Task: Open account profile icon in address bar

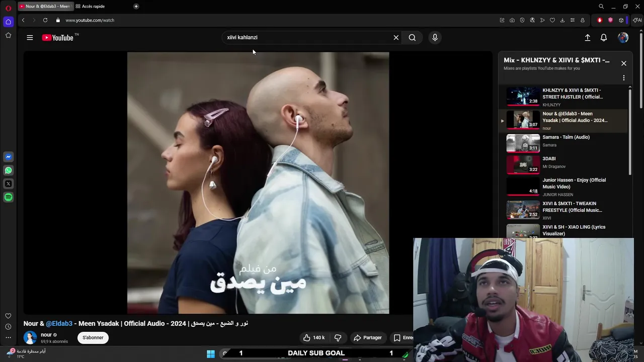Action: pyautogui.click(x=583, y=20)
